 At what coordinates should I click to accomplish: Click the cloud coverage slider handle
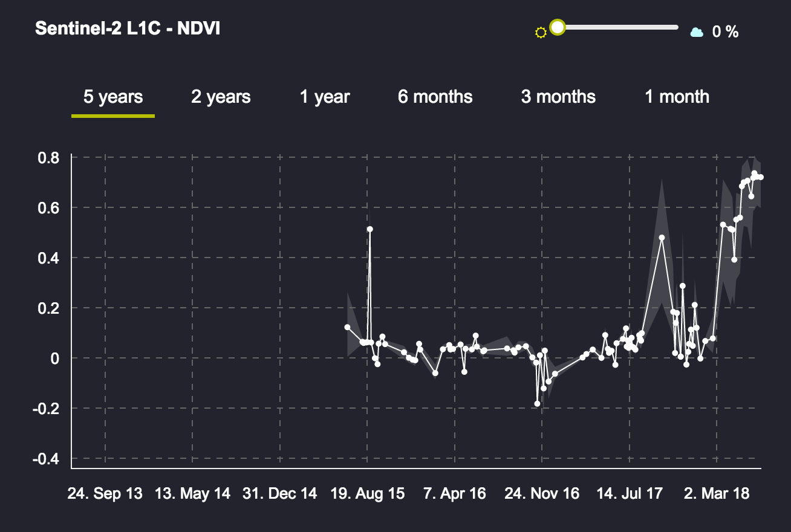click(557, 27)
